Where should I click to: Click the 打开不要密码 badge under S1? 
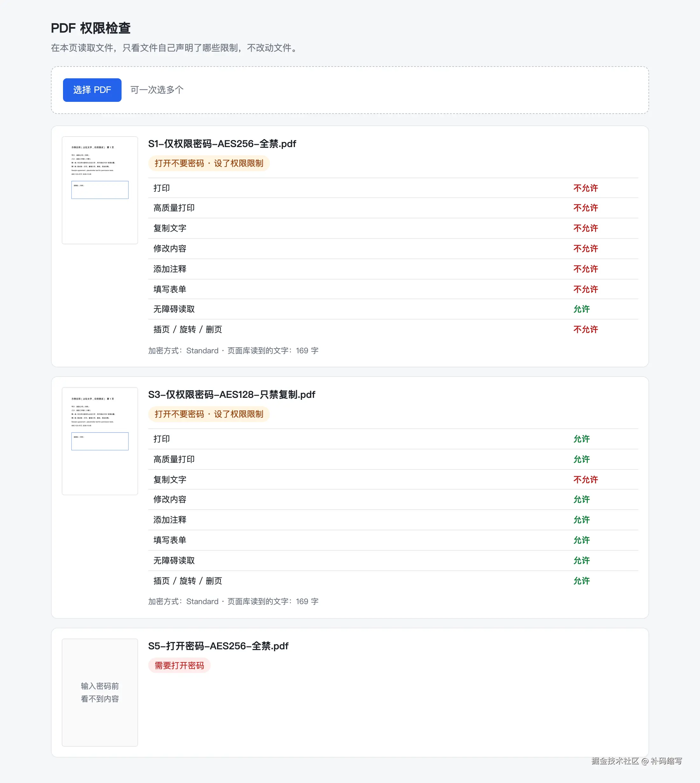point(209,164)
